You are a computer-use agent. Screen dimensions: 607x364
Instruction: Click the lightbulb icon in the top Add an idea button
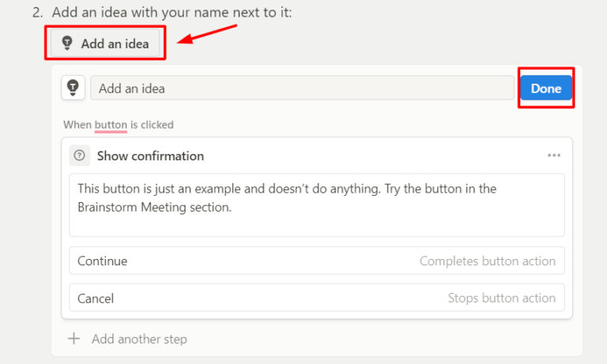[x=67, y=44]
